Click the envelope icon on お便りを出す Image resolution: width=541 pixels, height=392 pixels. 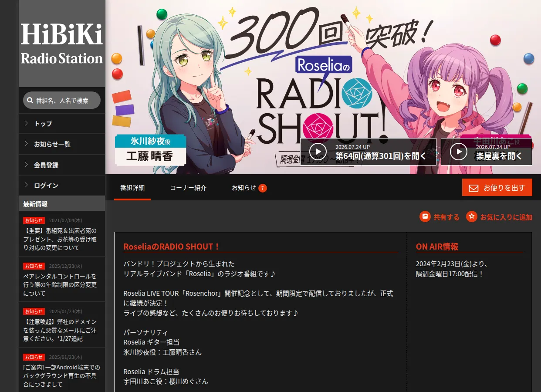point(473,188)
